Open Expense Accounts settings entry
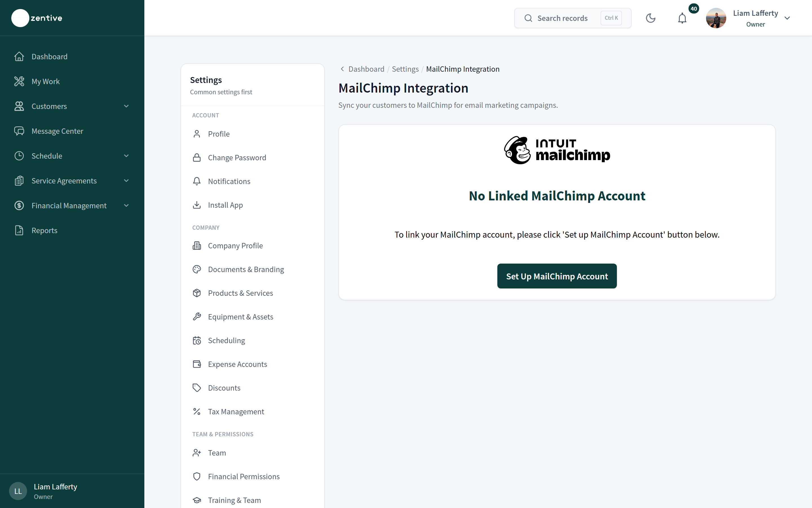Screen dimensions: 812x508 pos(252,364)
